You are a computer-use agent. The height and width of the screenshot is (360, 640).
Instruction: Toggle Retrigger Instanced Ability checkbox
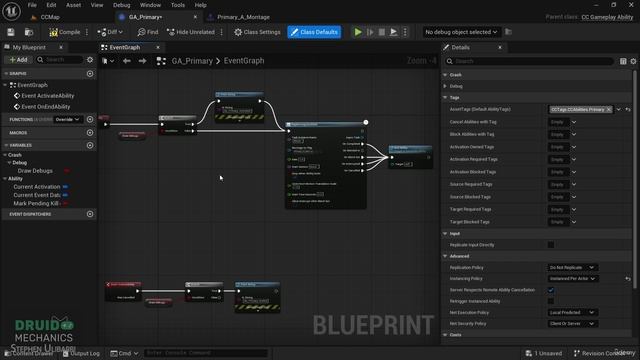click(551, 301)
